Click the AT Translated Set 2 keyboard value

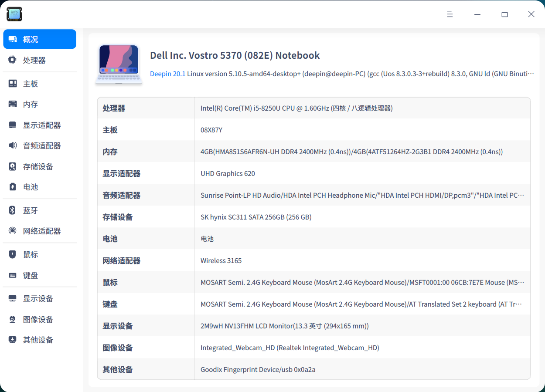click(361, 304)
